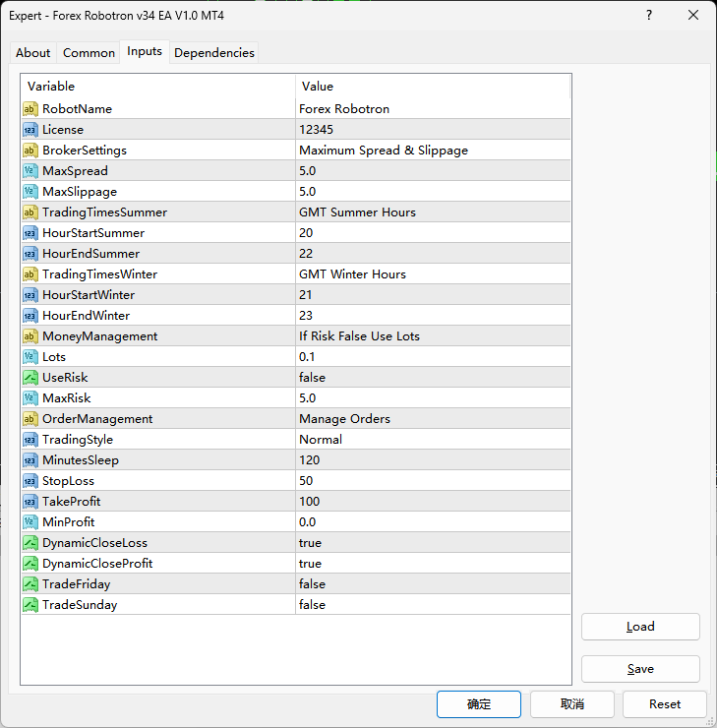This screenshot has height=728, width=717.
Task: Open the Dependencies tab
Action: pos(214,53)
